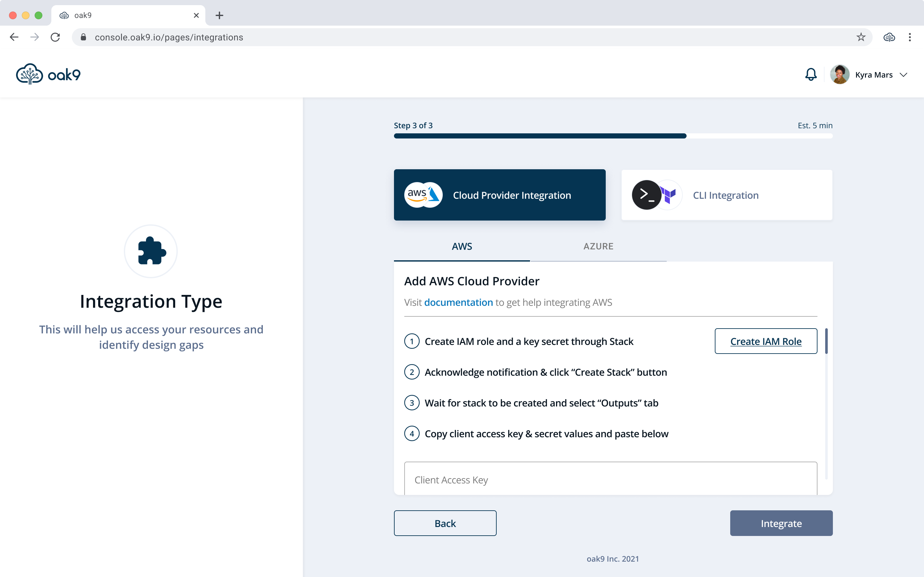924x577 pixels.
Task: Click the oak9 browser extension icon
Action: pyautogui.click(x=889, y=37)
